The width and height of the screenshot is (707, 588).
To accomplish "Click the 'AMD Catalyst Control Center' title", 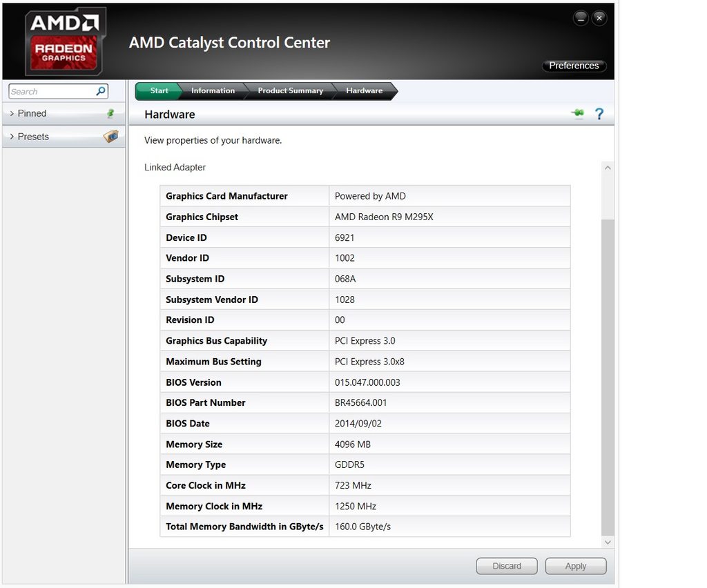I will click(229, 42).
